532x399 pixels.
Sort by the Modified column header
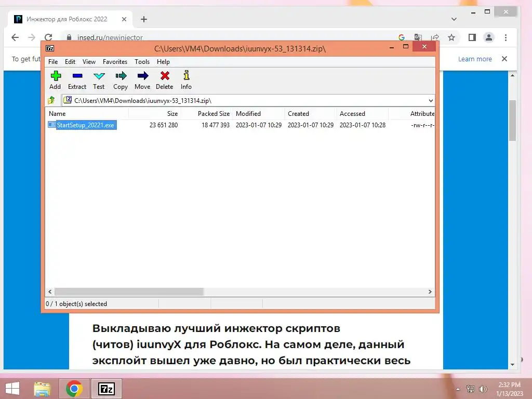pyautogui.click(x=259, y=114)
